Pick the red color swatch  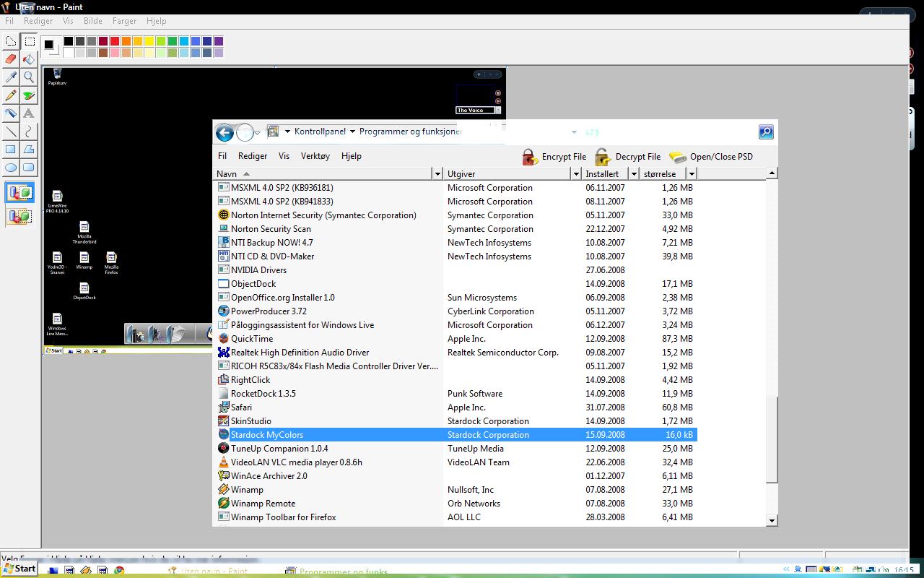115,41
